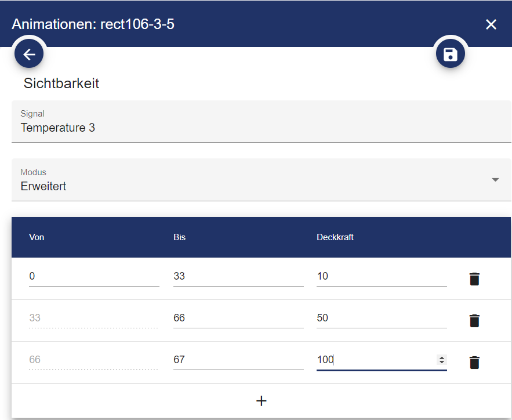512x420 pixels.
Task: Edit the Deckkraft field containing 50
Action: pyautogui.click(x=381, y=318)
